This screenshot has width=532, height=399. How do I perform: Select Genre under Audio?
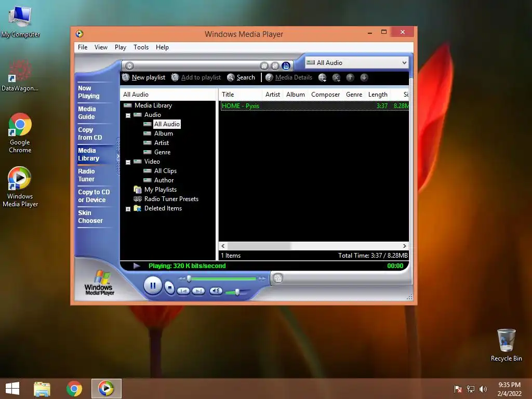coord(162,152)
